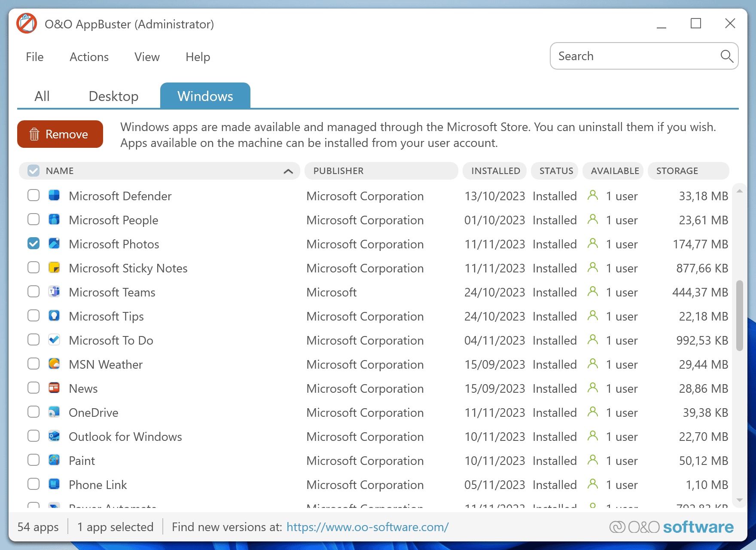Click the red Remove button

pos(60,134)
